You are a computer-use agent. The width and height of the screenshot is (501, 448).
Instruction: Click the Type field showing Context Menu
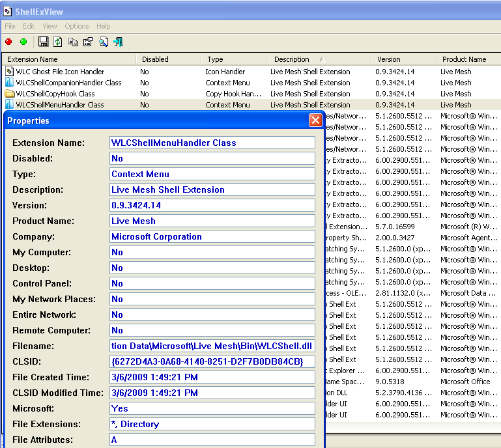(212, 174)
